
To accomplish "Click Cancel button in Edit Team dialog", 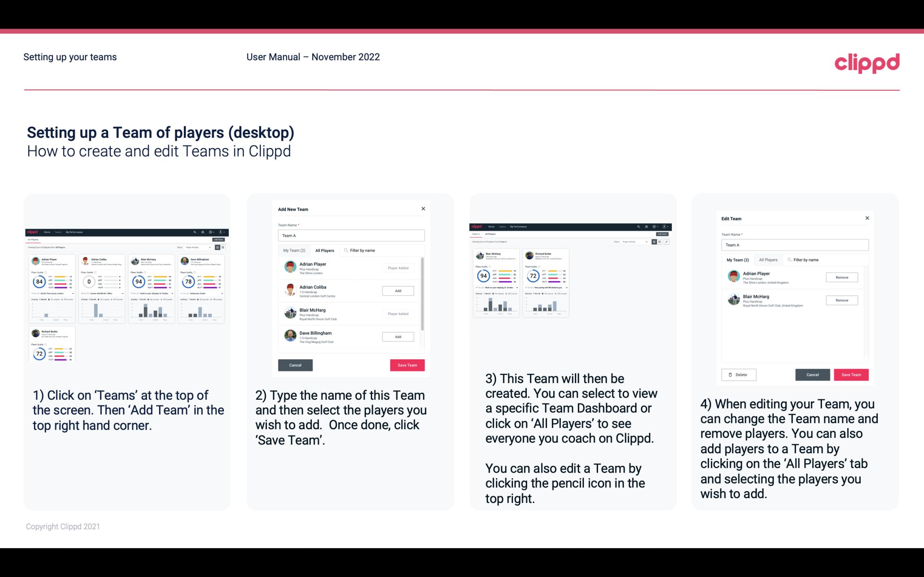I will pos(813,374).
